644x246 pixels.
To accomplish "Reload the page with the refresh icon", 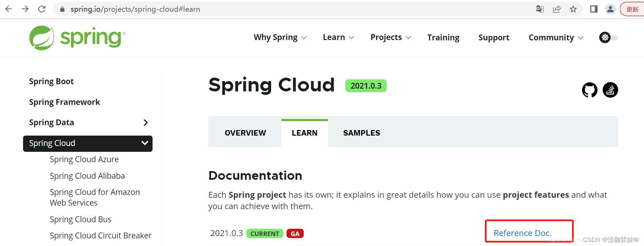I will point(42,9).
